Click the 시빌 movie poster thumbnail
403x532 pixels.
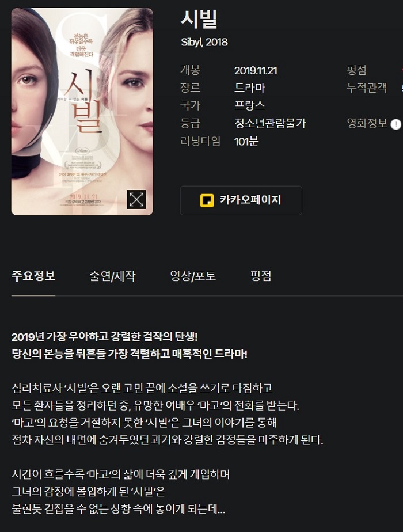tap(82, 112)
